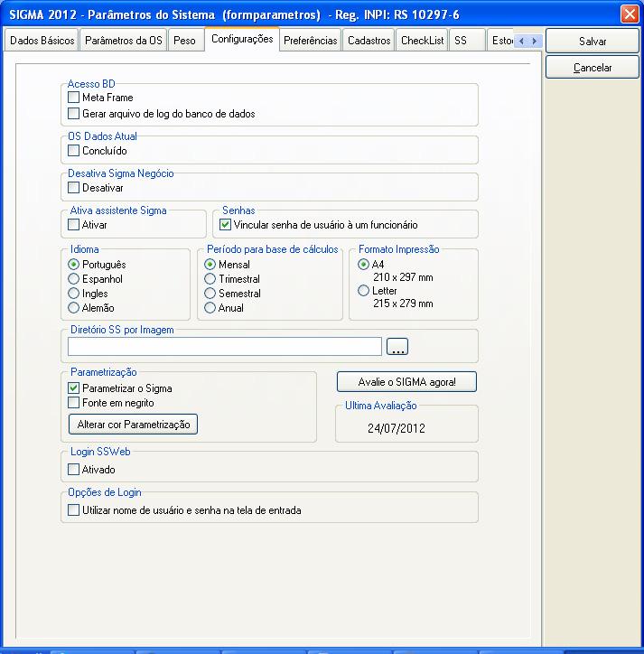Browse directory with the ellipsis button
This screenshot has height=654, width=644.
[397, 347]
